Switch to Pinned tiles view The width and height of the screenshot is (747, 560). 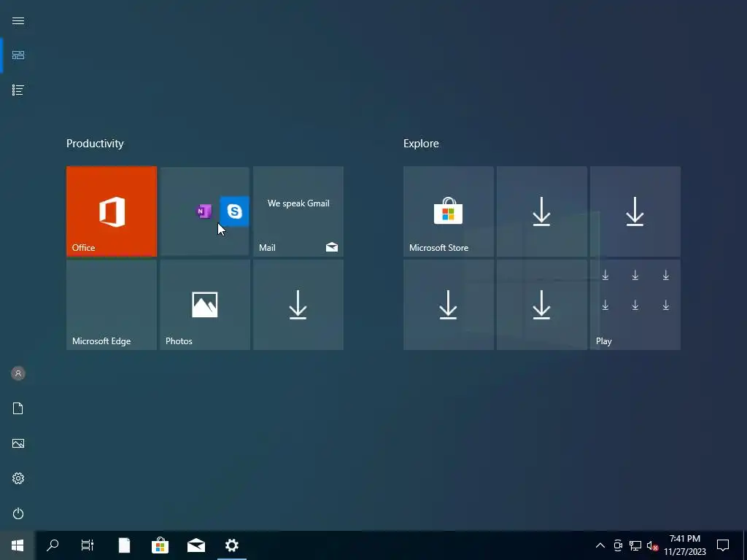coord(18,55)
